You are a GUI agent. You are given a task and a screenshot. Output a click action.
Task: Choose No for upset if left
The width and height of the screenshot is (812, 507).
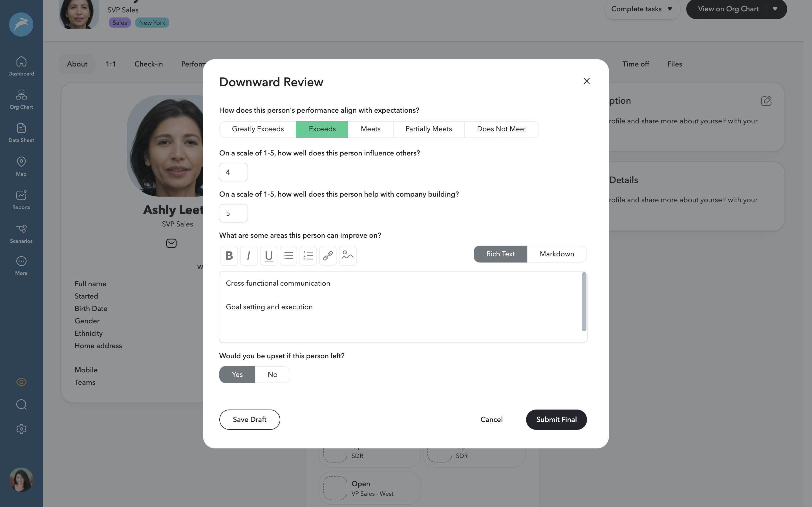point(272,375)
